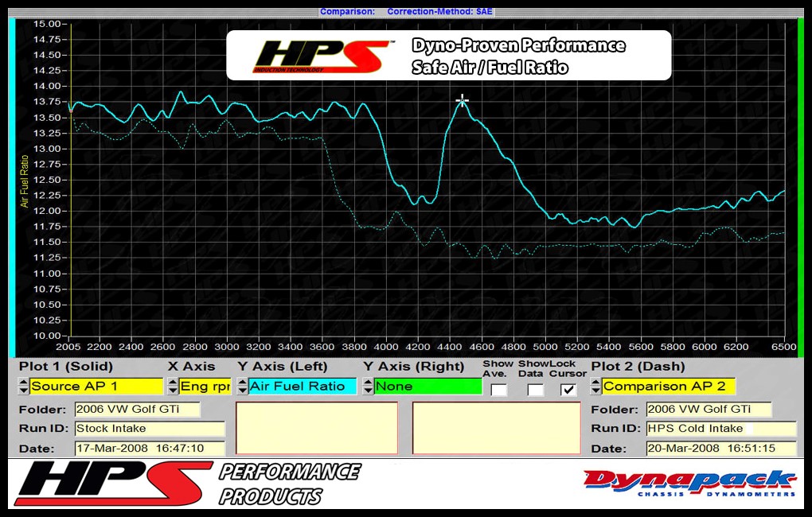Click the Run ID field showing Stock Intake
Viewport: 812px width, 517px height.
[150, 429]
